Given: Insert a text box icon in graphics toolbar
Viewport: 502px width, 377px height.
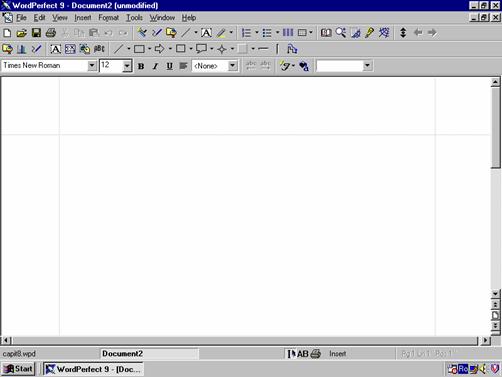Looking at the screenshot, I should [55, 49].
